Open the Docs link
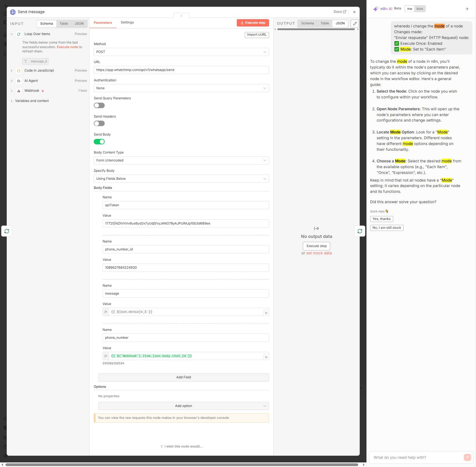This screenshot has height=467, width=476. (340, 12)
